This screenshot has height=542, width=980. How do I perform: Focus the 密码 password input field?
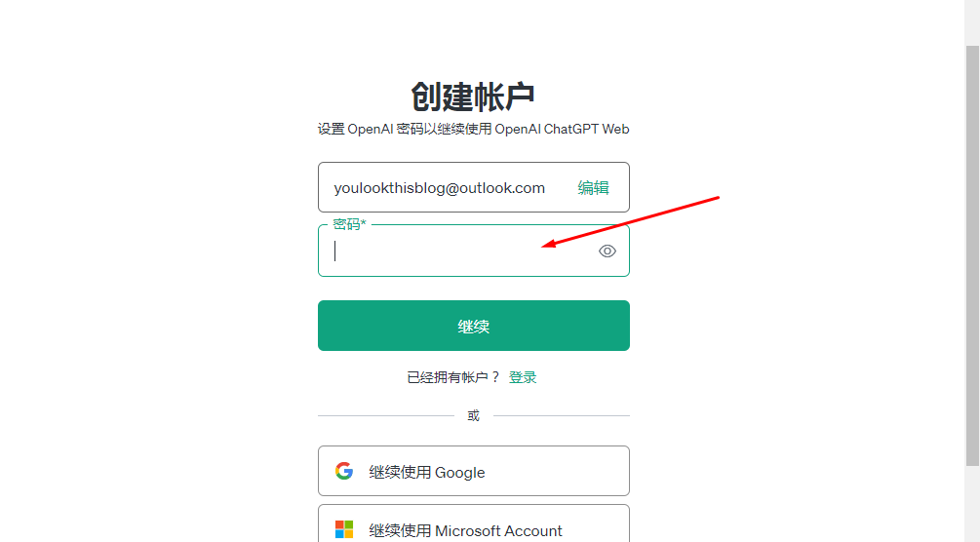(474, 251)
